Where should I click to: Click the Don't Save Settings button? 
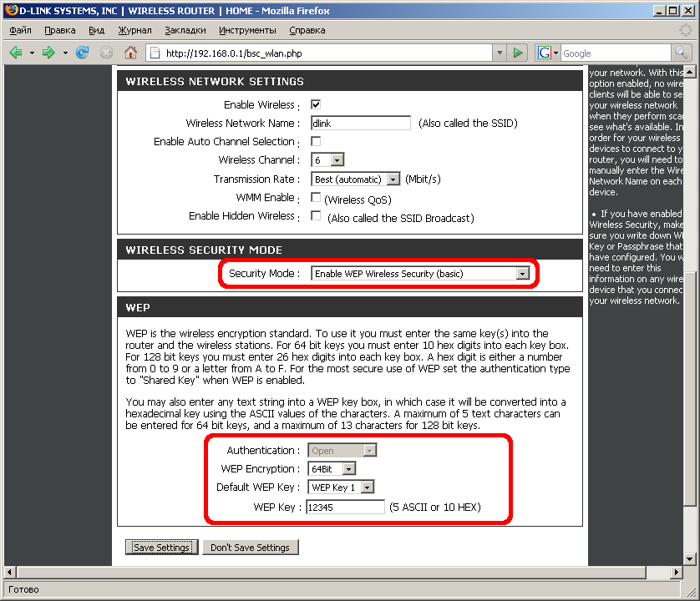(x=250, y=548)
